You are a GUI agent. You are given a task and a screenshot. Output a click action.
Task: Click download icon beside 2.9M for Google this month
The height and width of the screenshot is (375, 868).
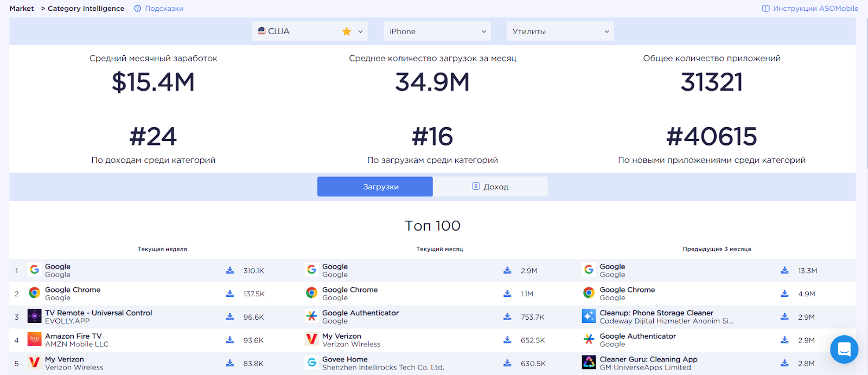507,270
